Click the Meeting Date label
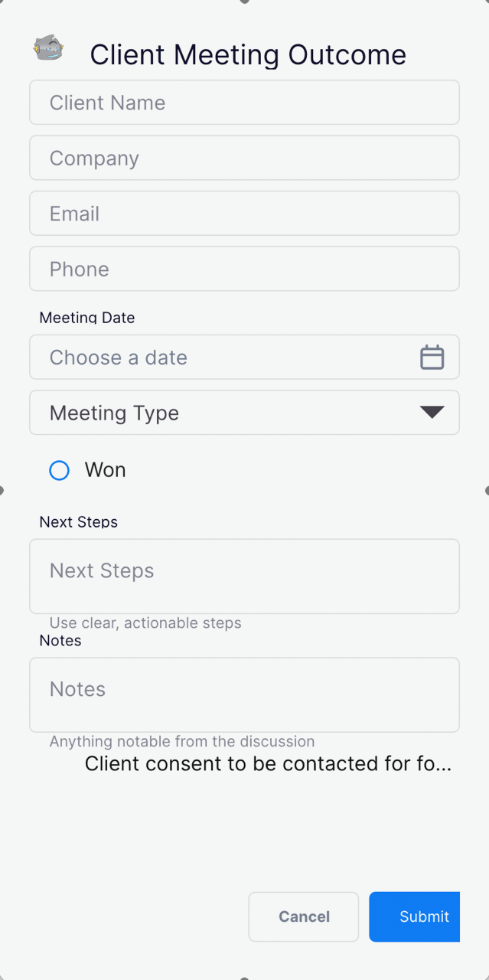This screenshot has width=489, height=980. point(87,318)
